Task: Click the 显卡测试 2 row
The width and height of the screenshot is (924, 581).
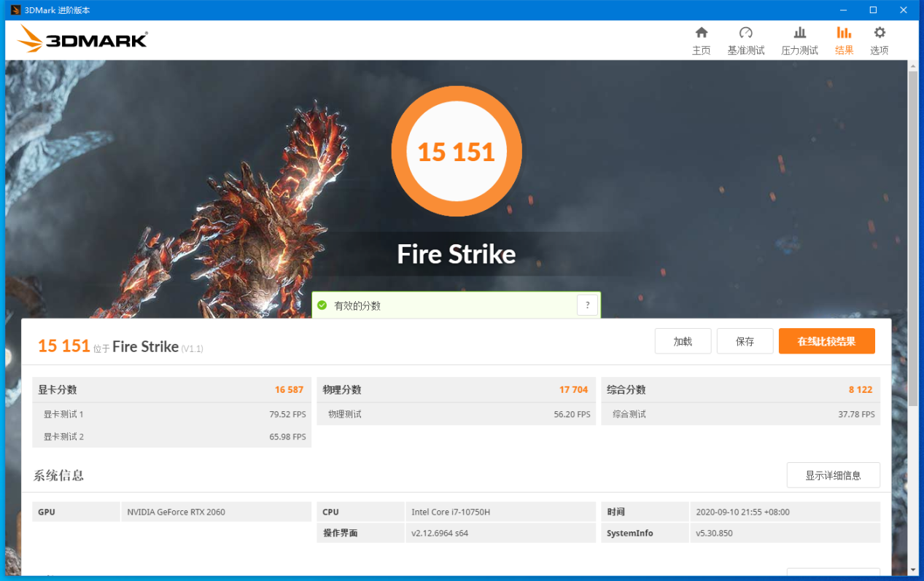Action: point(172,437)
